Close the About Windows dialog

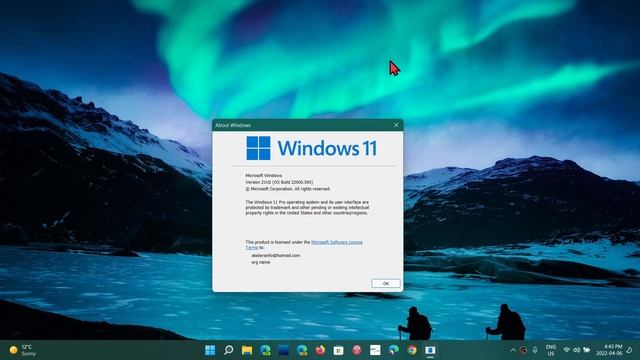[396, 125]
